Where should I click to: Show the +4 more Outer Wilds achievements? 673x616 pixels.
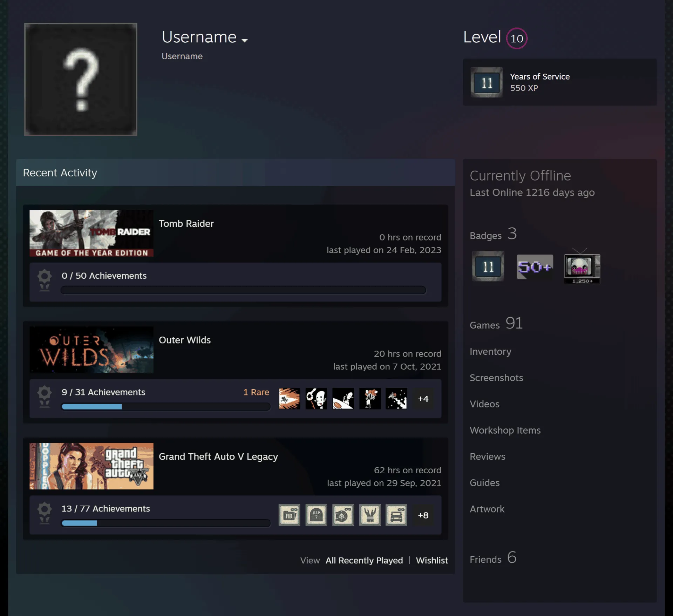pos(423,399)
